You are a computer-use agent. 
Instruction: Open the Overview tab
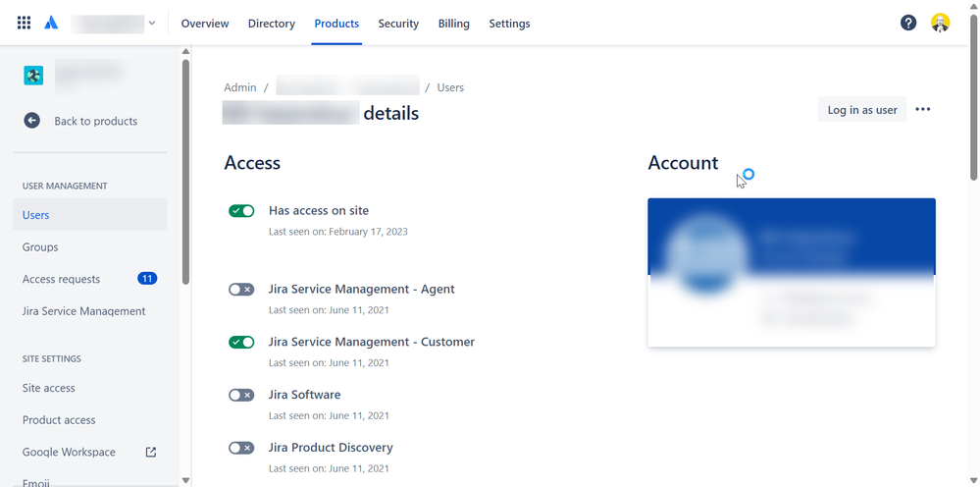coord(205,24)
